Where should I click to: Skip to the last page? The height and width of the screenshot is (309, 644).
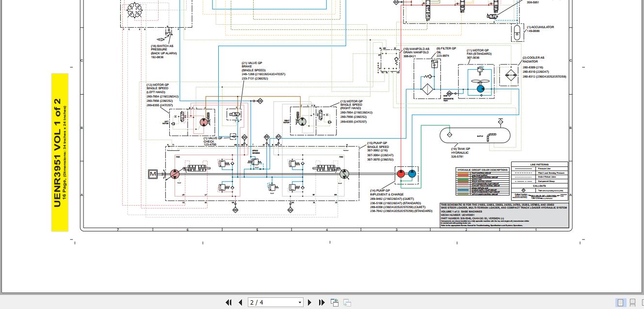coord(322,302)
